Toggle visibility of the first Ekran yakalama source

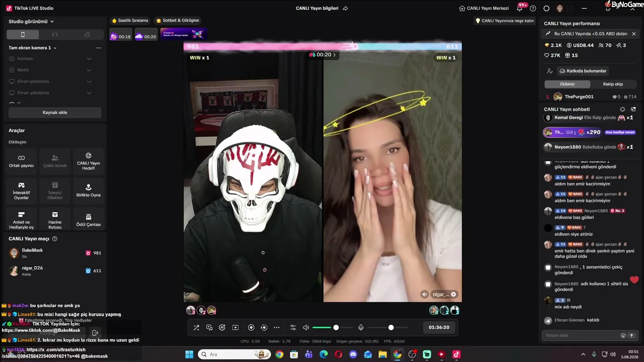pyautogui.click(x=89, y=81)
